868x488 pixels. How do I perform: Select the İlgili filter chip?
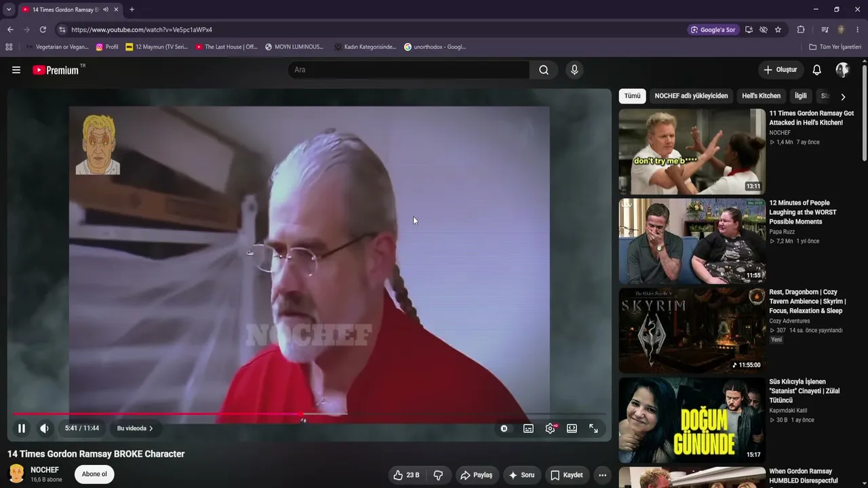[x=801, y=96]
